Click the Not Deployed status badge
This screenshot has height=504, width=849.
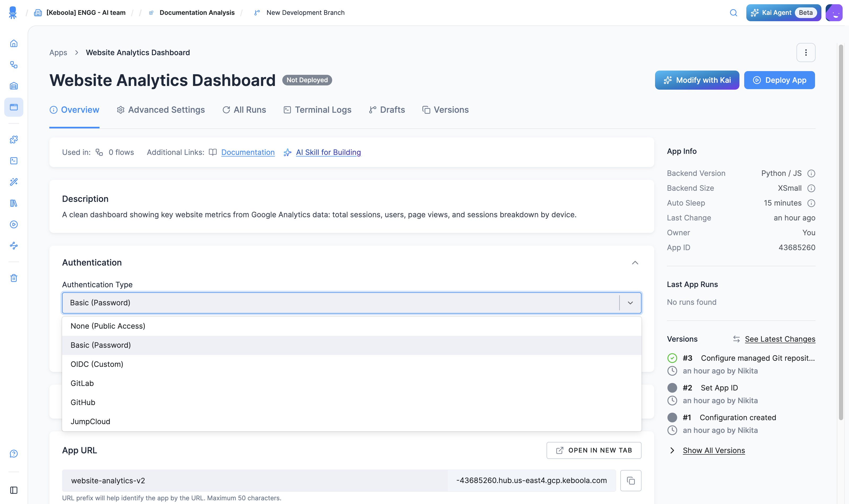tap(307, 80)
